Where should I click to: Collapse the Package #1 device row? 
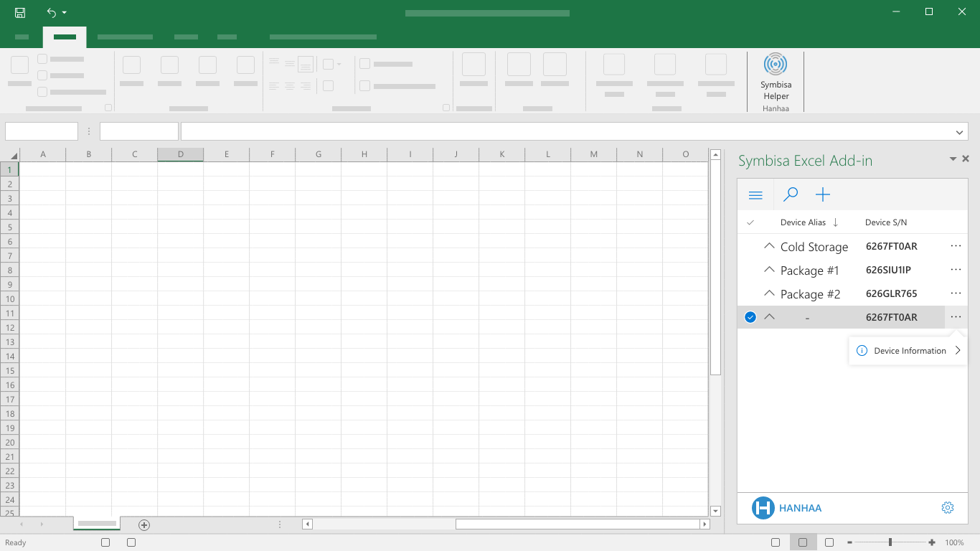click(x=769, y=270)
